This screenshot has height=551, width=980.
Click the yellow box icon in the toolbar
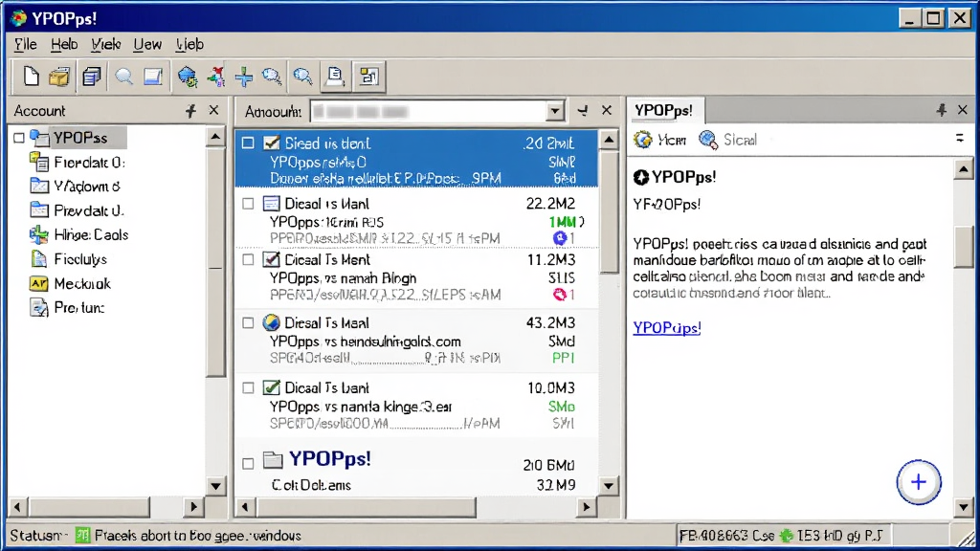click(59, 77)
